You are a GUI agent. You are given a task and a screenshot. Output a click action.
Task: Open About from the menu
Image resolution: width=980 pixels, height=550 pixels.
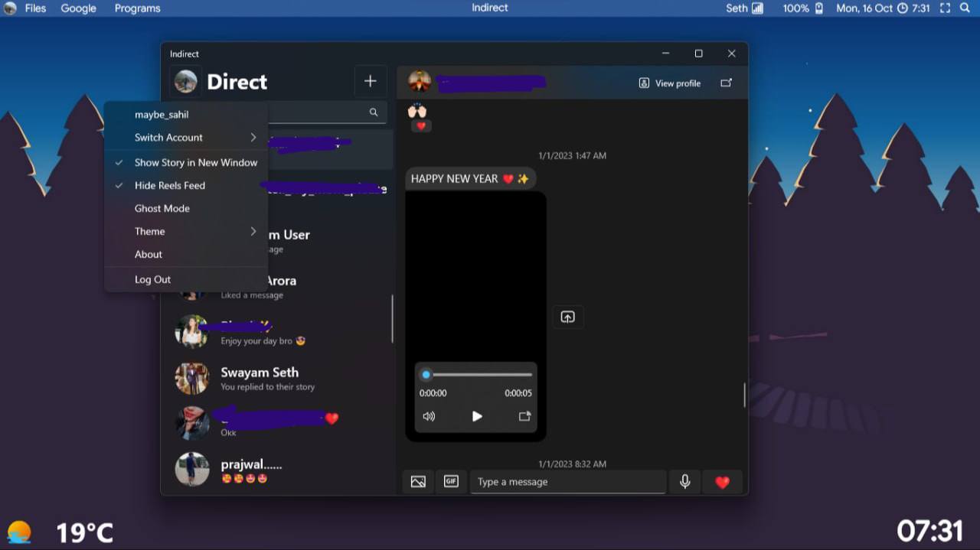(x=186, y=254)
